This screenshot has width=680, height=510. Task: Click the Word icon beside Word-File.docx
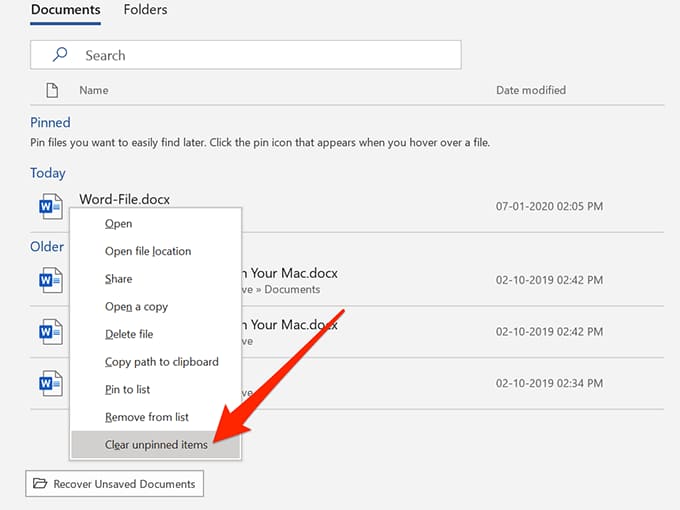pyautogui.click(x=50, y=207)
